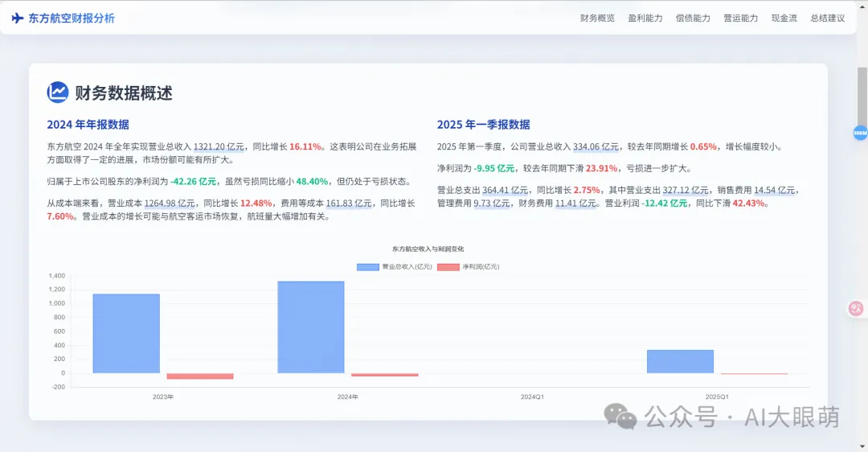Click the 2024年 x-axis label
This screenshot has height=452, width=868.
click(348, 397)
